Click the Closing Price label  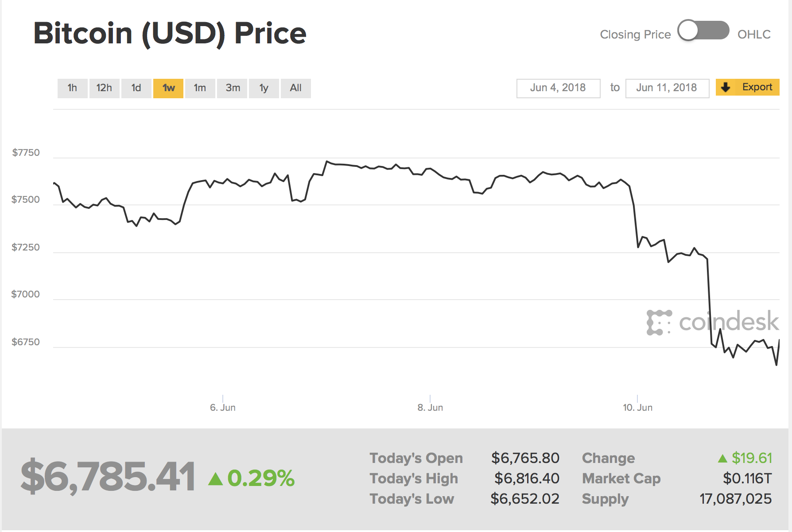[x=635, y=35]
